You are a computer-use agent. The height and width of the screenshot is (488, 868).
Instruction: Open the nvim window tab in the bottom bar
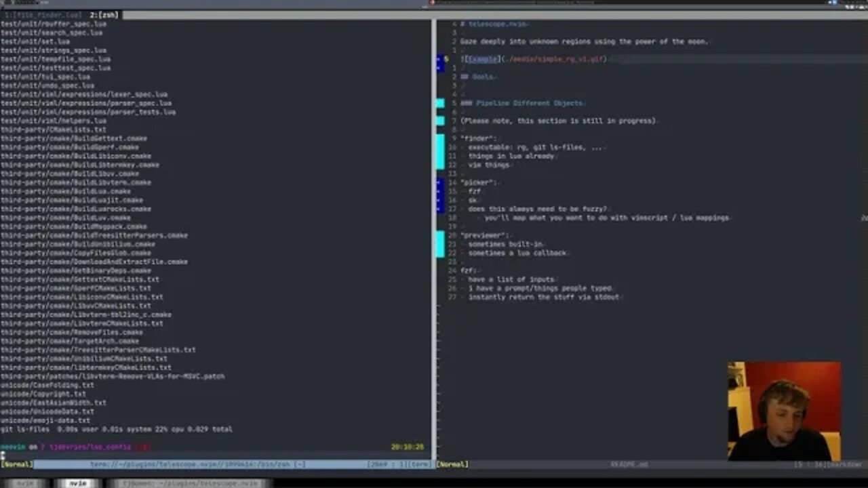pyautogui.click(x=78, y=483)
